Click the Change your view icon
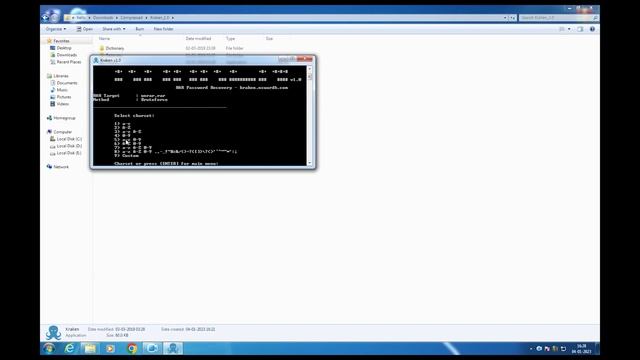This screenshot has width=640, height=360. pos(562,29)
